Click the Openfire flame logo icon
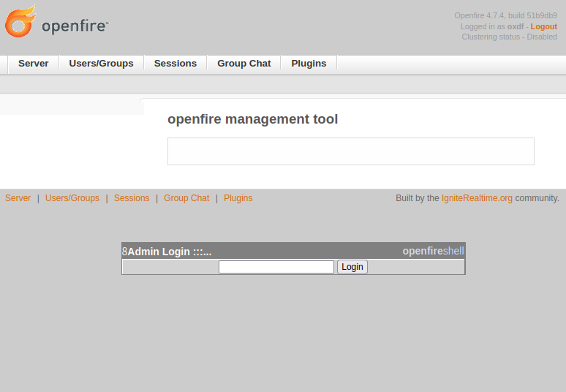The width and height of the screenshot is (566, 392). (20, 22)
